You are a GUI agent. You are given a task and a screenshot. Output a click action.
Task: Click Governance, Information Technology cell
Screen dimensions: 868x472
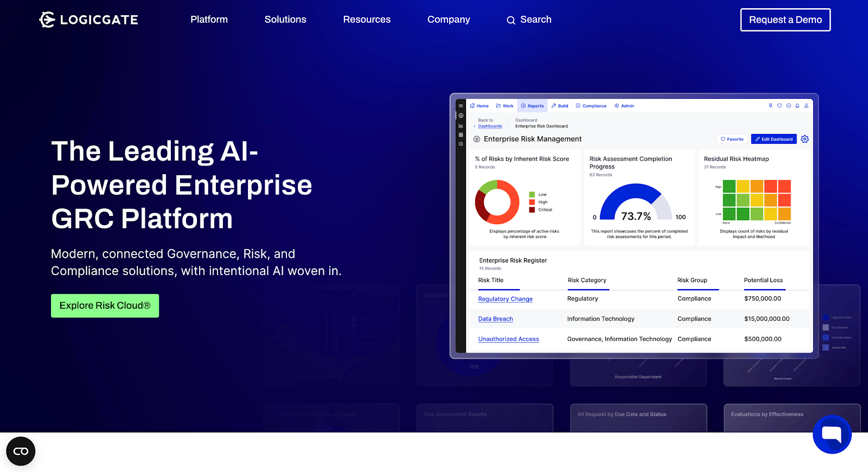tap(620, 339)
